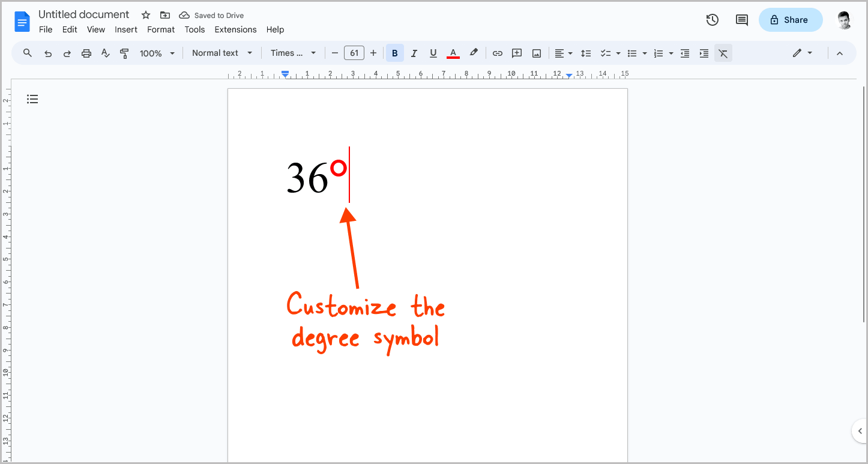868x464 pixels.
Task: Print the document
Action: point(86,53)
